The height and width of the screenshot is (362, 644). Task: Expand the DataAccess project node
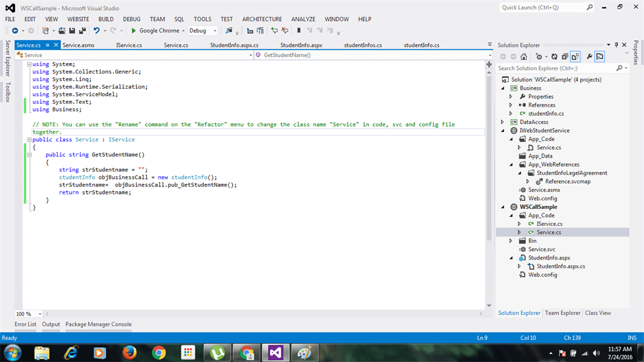(502, 122)
